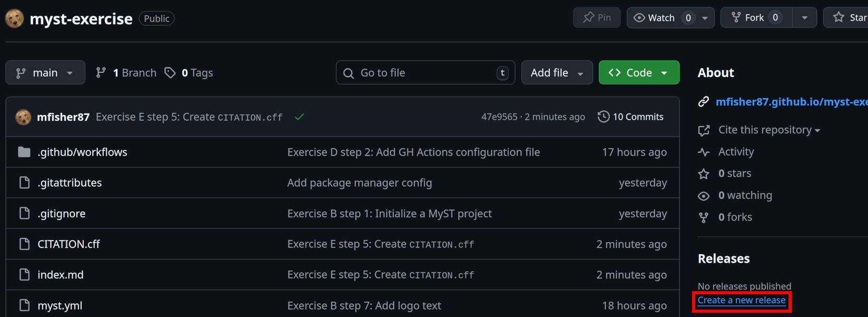
Task: Click the Go to file search field
Action: click(x=425, y=73)
